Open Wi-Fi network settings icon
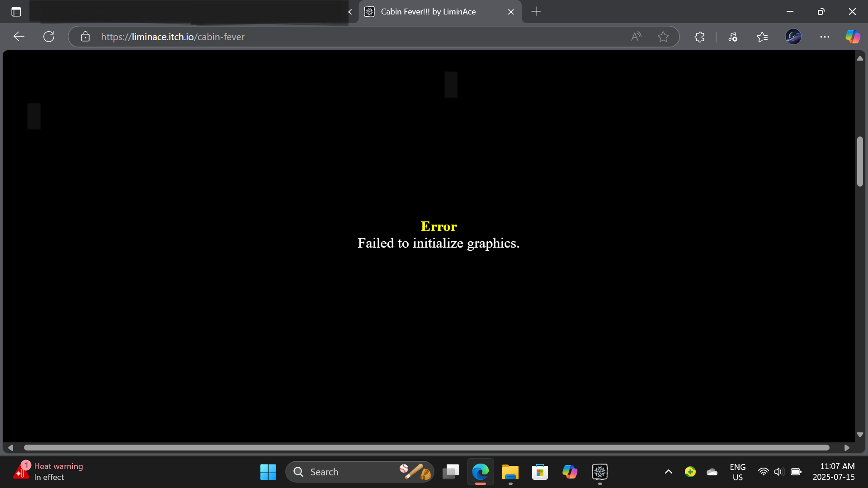Viewport: 868px width, 488px height. pyautogui.click(x=763, y=472)
